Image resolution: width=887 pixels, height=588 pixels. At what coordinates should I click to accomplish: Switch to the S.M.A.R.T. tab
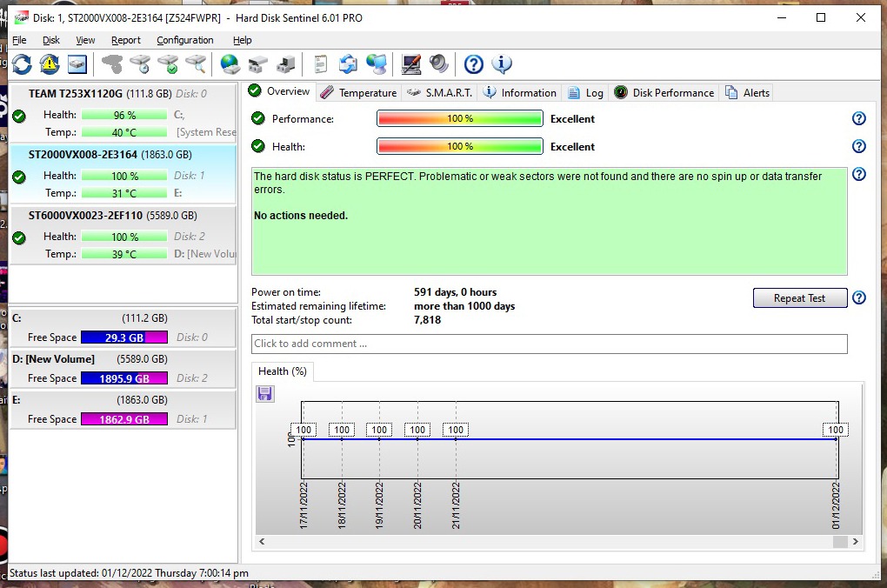pos(439,93)
